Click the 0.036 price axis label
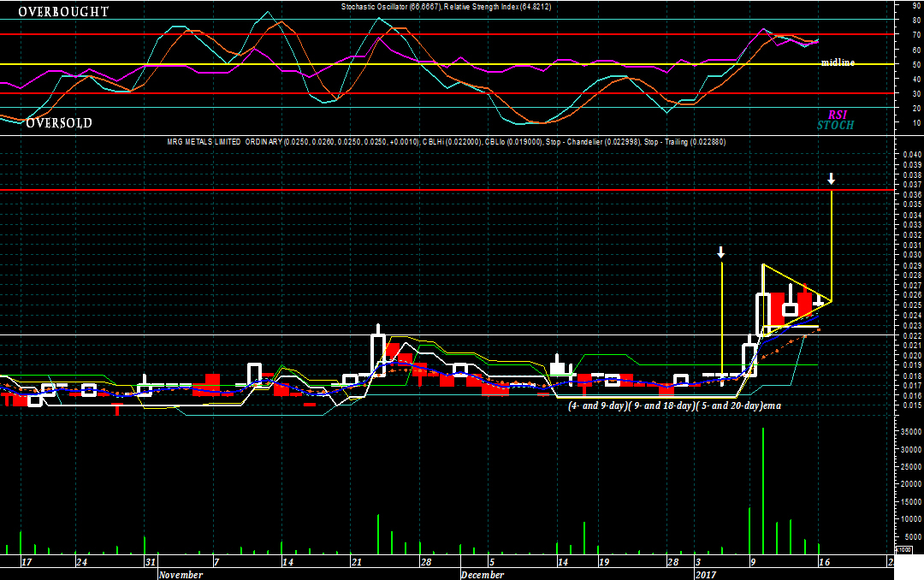 (912, 194)
